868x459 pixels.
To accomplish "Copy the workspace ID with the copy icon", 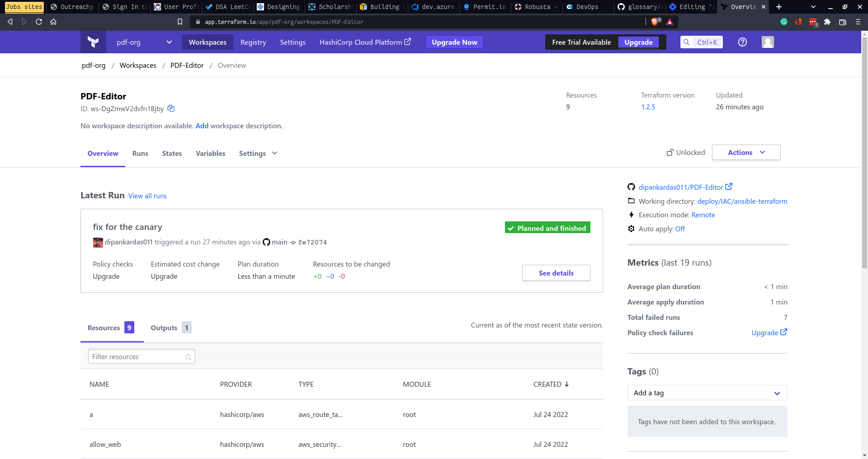I will click(x=171, y=108).
